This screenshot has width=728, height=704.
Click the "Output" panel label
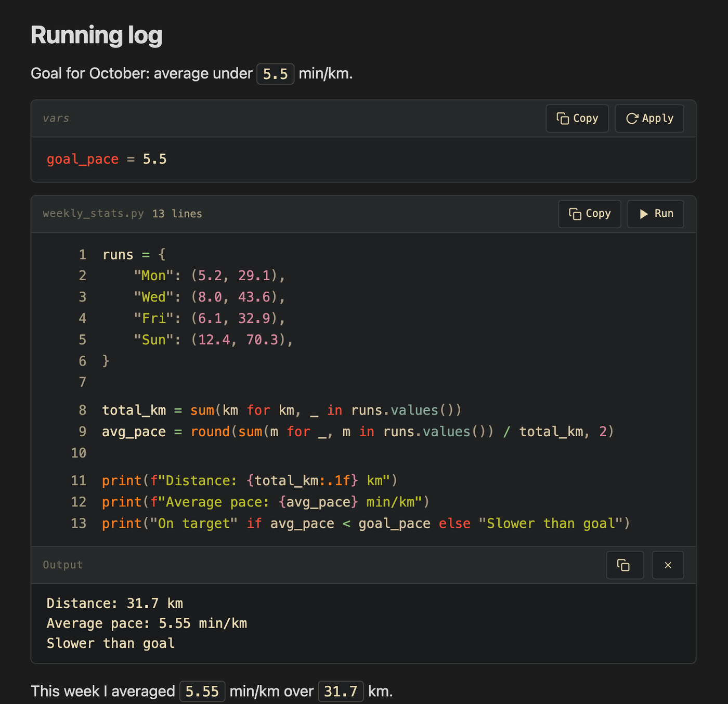[63, 565]
